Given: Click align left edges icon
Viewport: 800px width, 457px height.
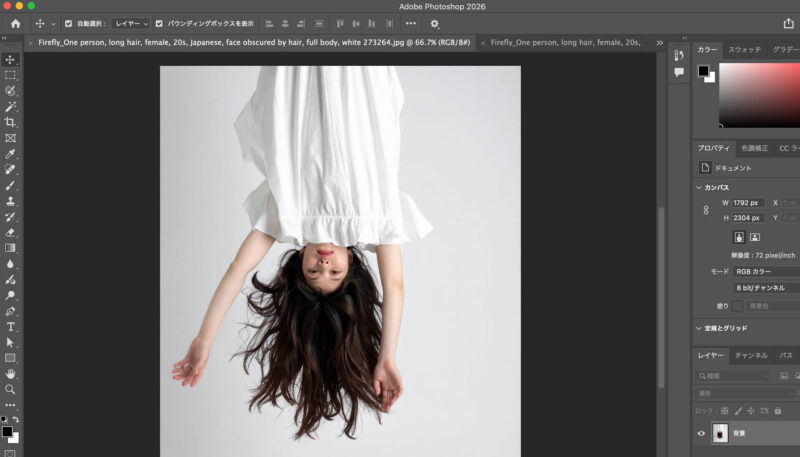Looking at the screenshot, I should pyautogui.click(x=269, y=23).
